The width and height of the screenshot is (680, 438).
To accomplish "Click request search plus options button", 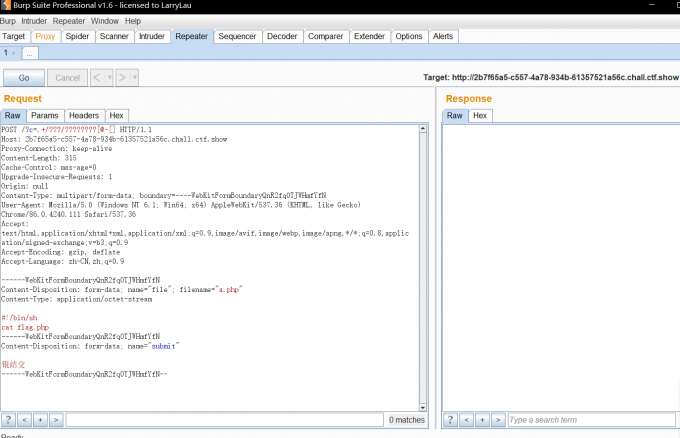I will pyautogui.click(x=40, y=420).
